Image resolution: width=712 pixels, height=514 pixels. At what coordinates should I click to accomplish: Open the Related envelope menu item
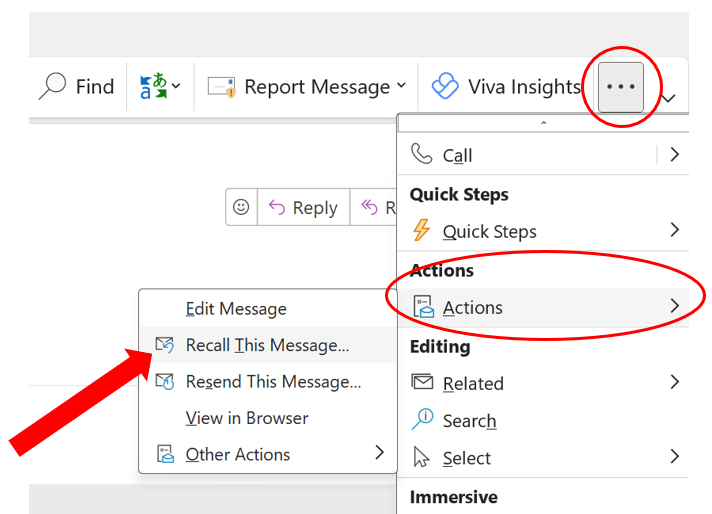coord(544,383)
